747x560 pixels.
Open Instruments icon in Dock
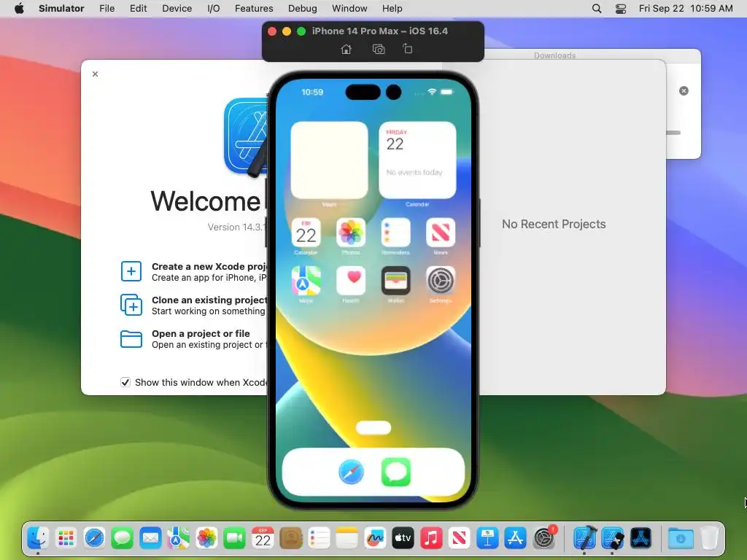(640, 538)
